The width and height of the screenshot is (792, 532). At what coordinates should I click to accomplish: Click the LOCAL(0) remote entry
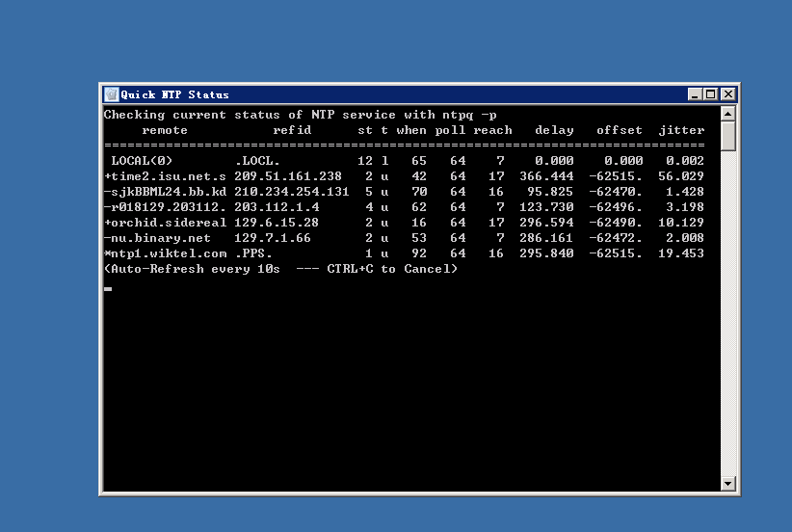point(142,161)
